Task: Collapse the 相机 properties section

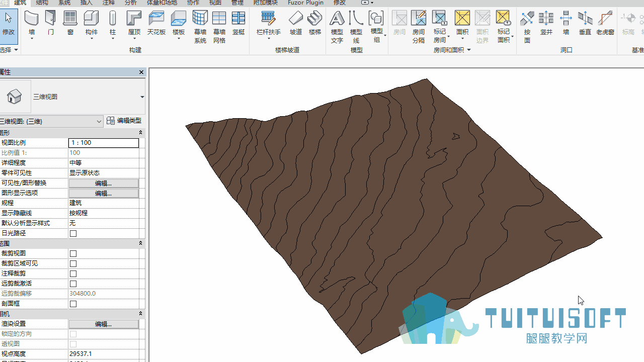Action: tap(140, 314)
